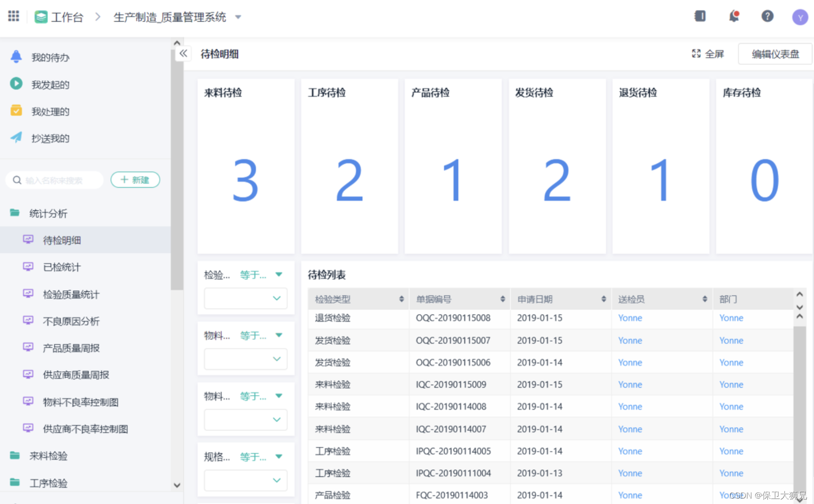Click the 来料检验 folder icon
This screenshot has width=814, height=504.
pos(15,455)
